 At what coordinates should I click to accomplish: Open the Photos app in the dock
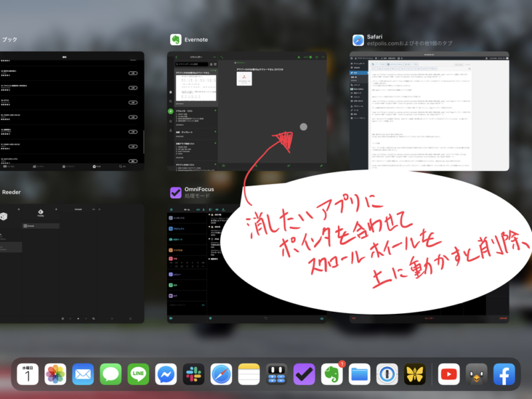click(x=55, y=374)
